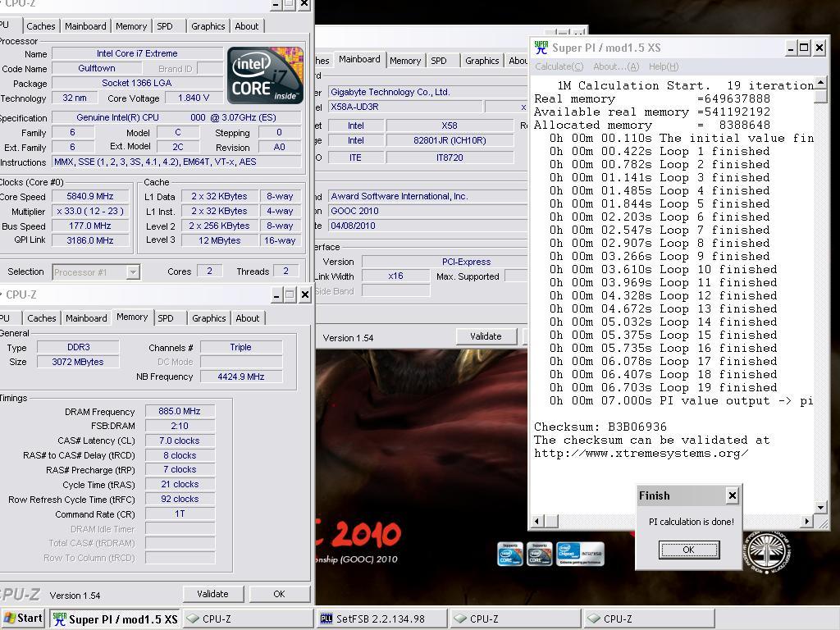This screenshot has width=840, height=630.
Task: Click the SetFSB taskbar button
Action: tap(382, 619)
